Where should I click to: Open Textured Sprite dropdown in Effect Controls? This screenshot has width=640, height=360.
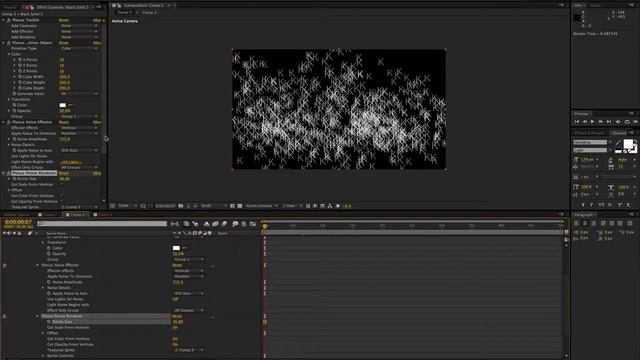(x=79, y=207)
